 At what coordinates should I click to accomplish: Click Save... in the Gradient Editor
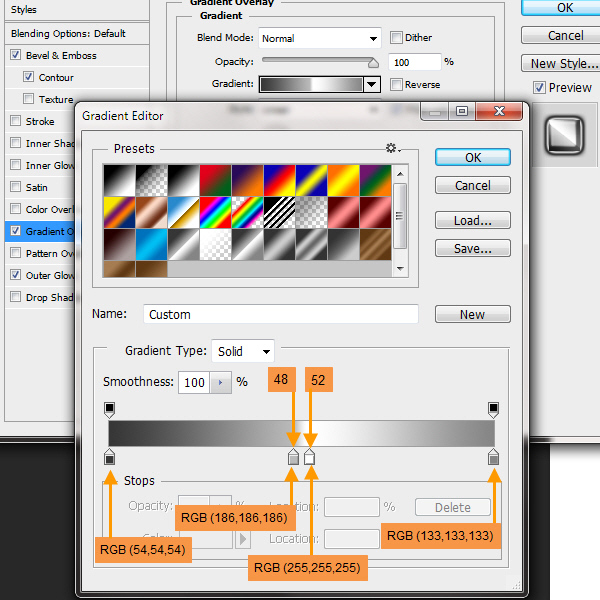[x=472, y=249]
